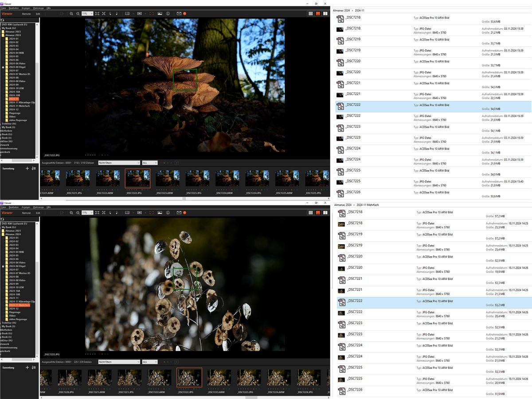Add a new collection in upper Sammlung panel
Image resolution: width=532 pixels, height=399 pixels.
27,168
